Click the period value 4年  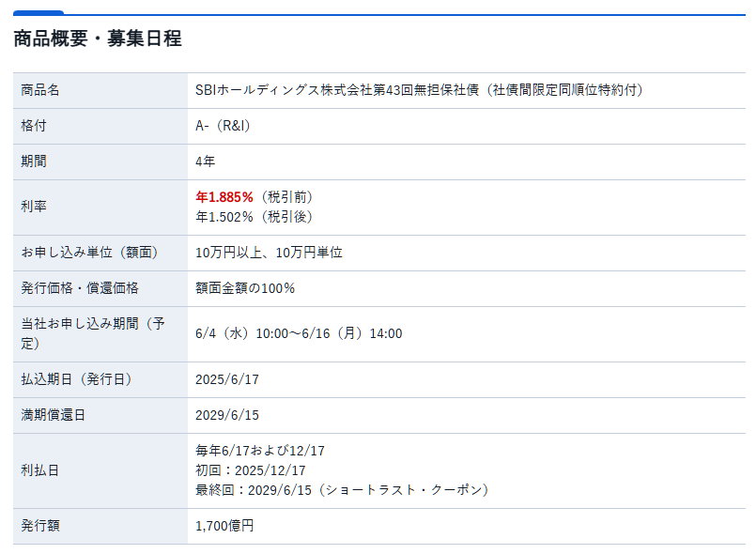(205, 162)
